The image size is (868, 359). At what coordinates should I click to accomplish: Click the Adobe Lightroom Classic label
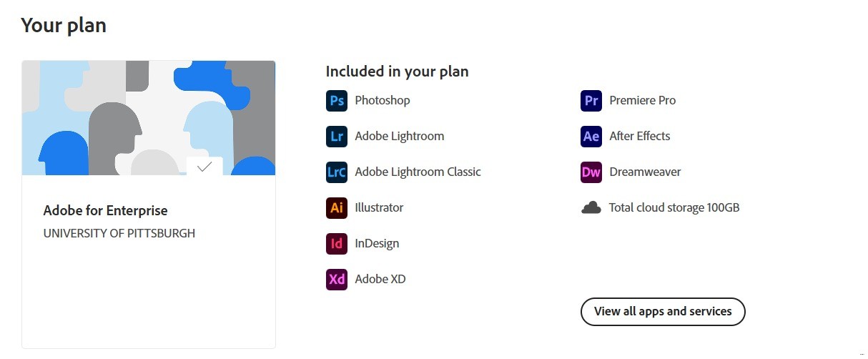[x=418, y=172]
